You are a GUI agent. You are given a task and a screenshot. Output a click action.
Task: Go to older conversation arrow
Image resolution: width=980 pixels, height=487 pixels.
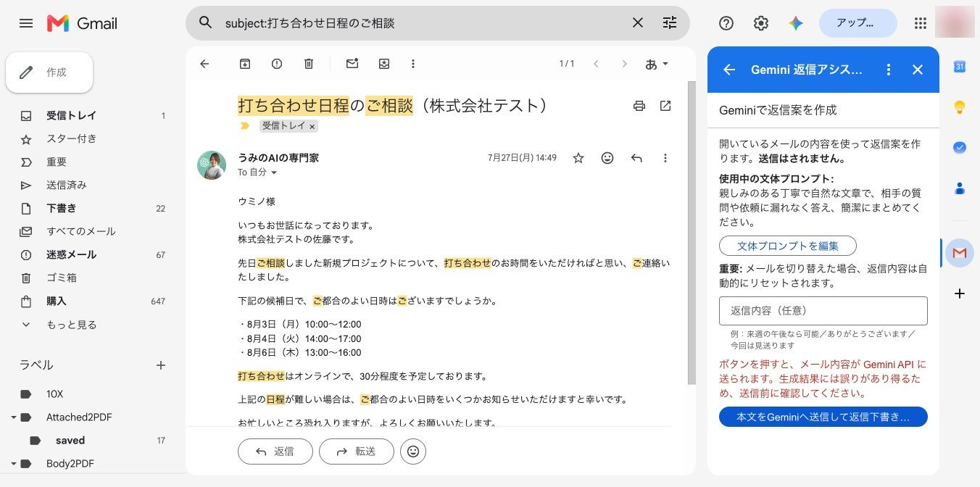tap(625, 64)
